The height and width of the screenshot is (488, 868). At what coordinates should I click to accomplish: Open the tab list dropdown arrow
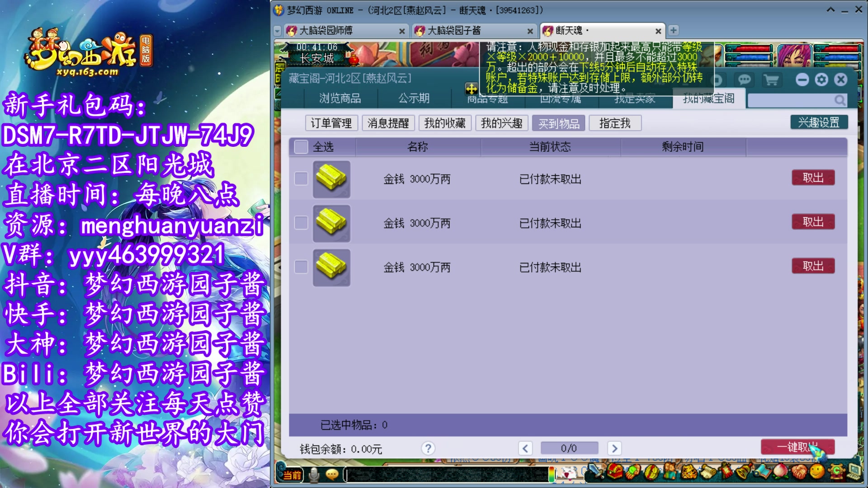coord(278,31)
